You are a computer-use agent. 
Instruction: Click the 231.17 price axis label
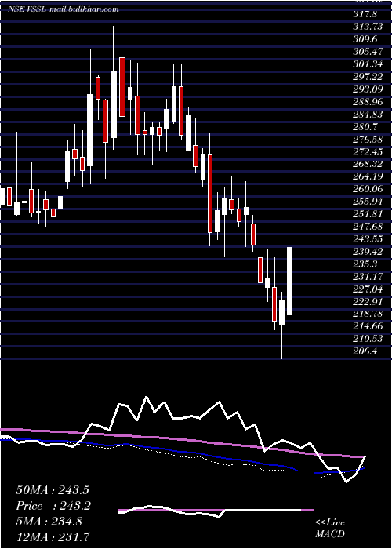coord(368,277)
